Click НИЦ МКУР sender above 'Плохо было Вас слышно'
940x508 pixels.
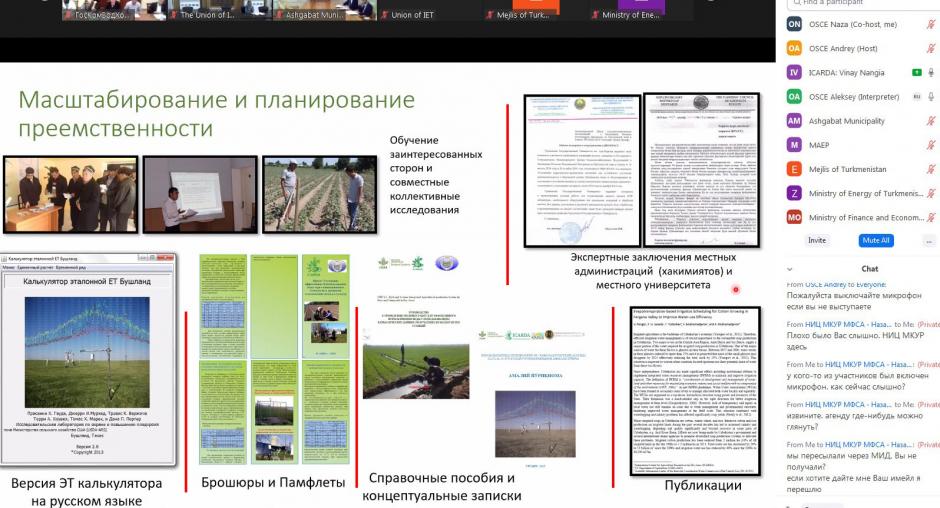coord(848,324)
